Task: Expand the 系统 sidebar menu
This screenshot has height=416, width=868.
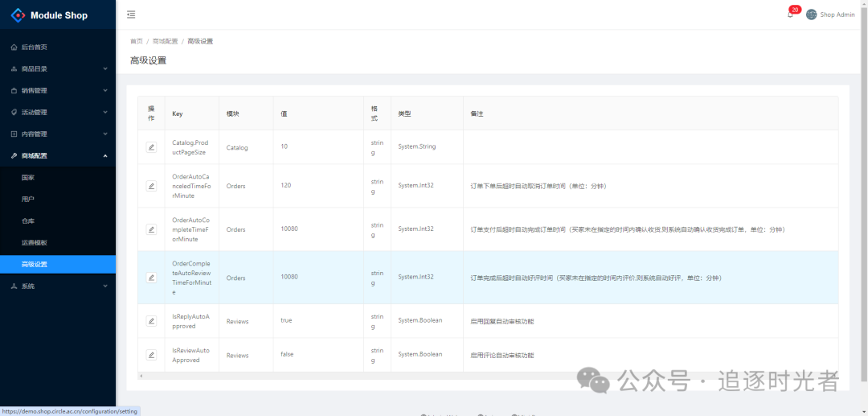Action: pos(57,286)
